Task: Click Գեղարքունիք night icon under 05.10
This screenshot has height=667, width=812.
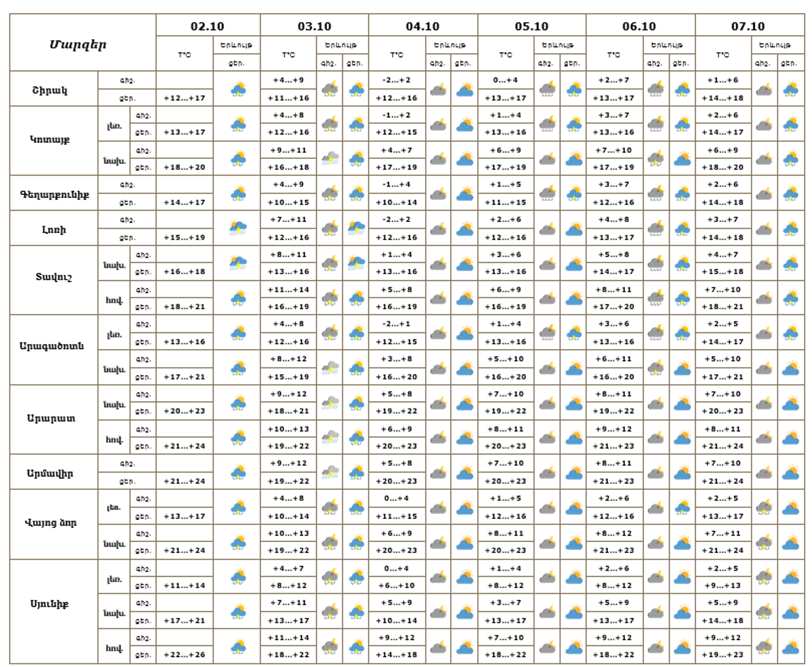Action: (547, 193)
